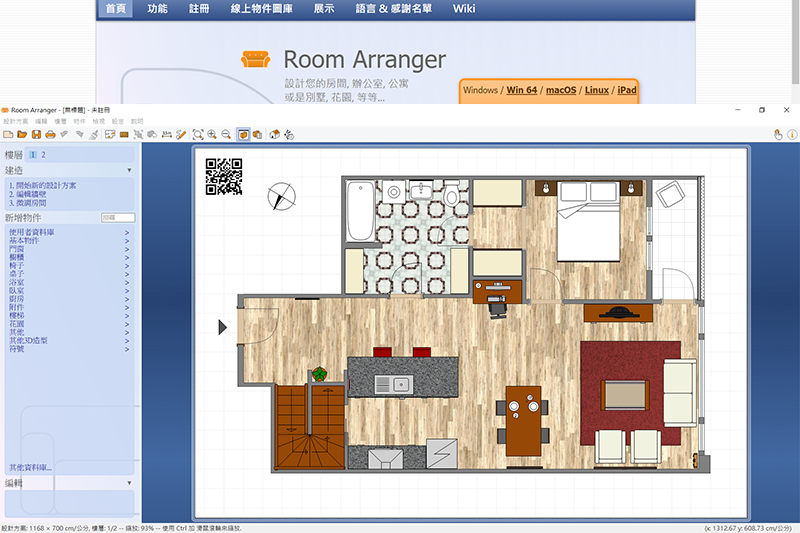
Task: Open the 設定 menu
Action: point(118,121)
